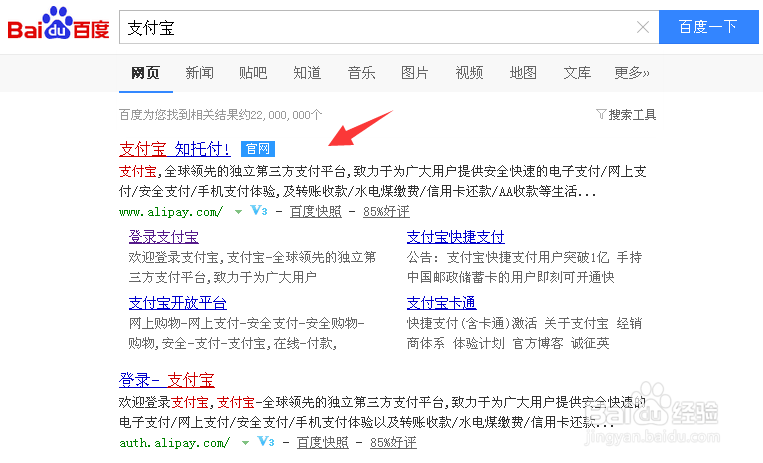Image resolution: width=763 pixels, height=463 pixels.
Task: Open the 支付宝快捷支付 sublink
Action: (x=455, y=237)
